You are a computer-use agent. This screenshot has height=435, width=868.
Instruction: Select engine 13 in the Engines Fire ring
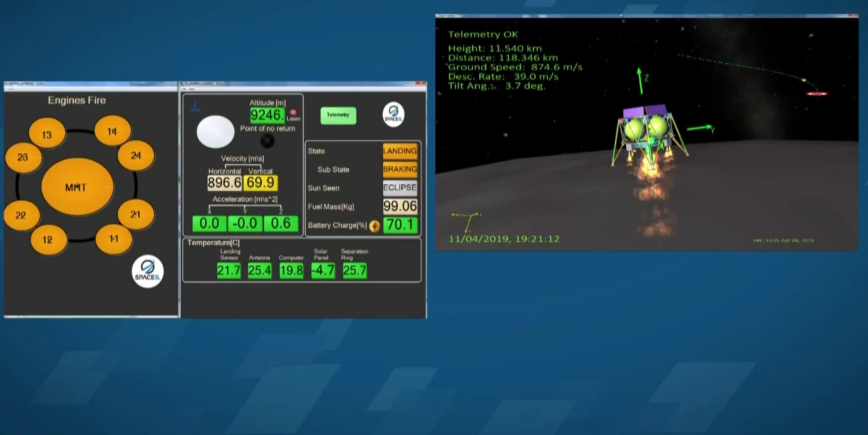tap(47, 134)
